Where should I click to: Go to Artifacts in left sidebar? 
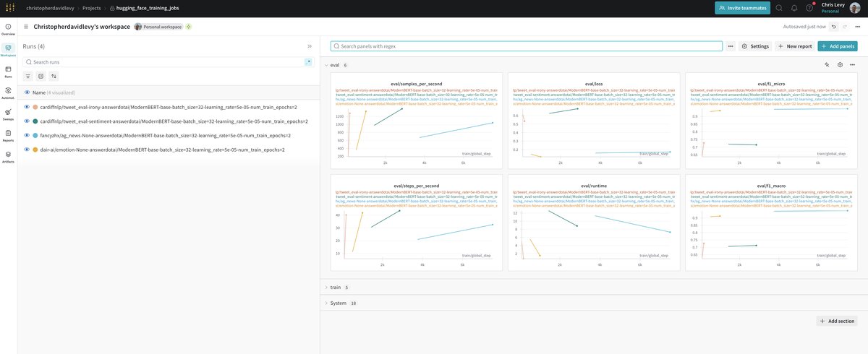click(x=8, y=155)
